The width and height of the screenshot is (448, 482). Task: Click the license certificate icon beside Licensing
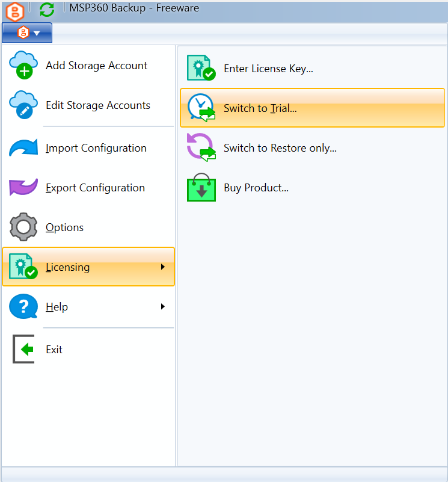(x=23, y=267)
